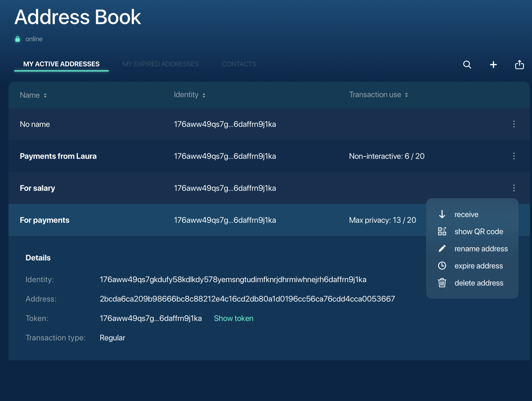Click the trash icon for delete address
This screenshot has width=532, height=401.
point(442,283)
